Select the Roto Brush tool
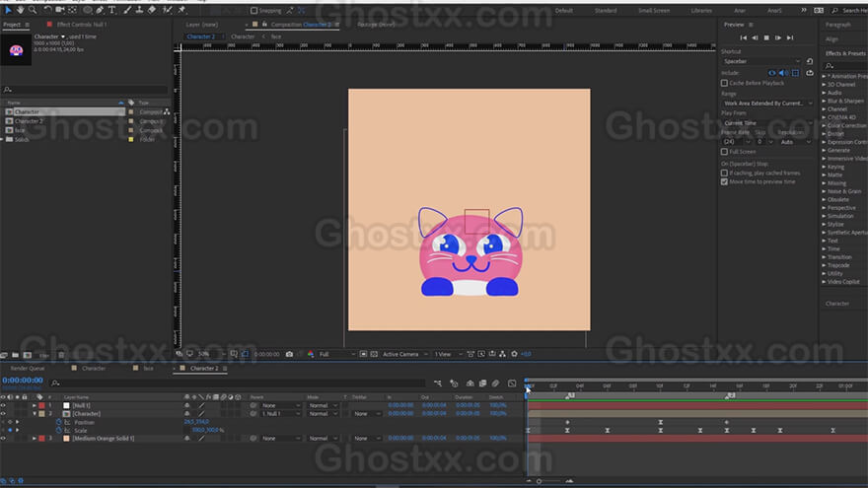This screenshot has height=488, width=868. click(x=167, y=10)
